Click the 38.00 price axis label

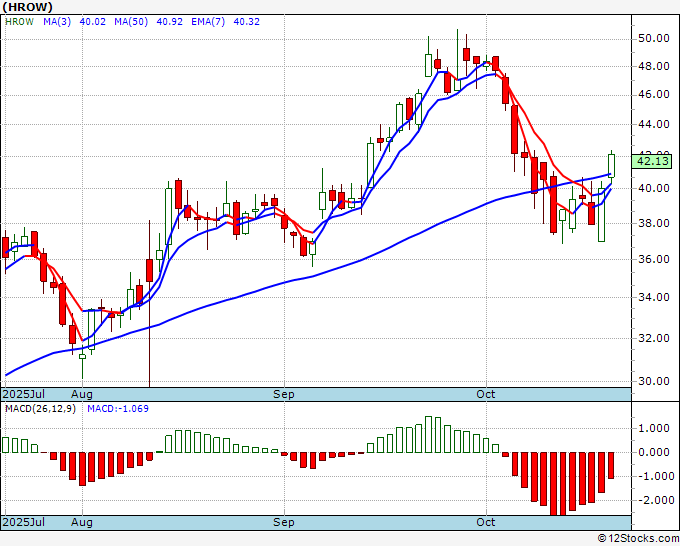(654, 223)
